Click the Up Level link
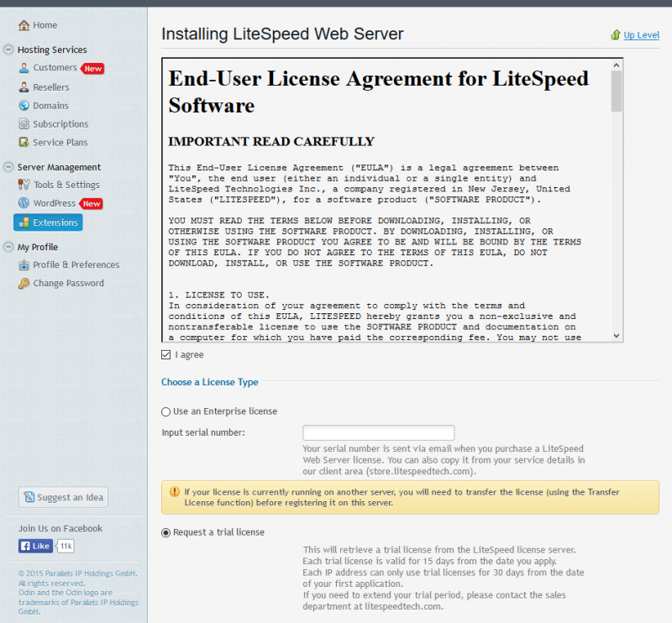672x623 pixels. click(641, 35)
